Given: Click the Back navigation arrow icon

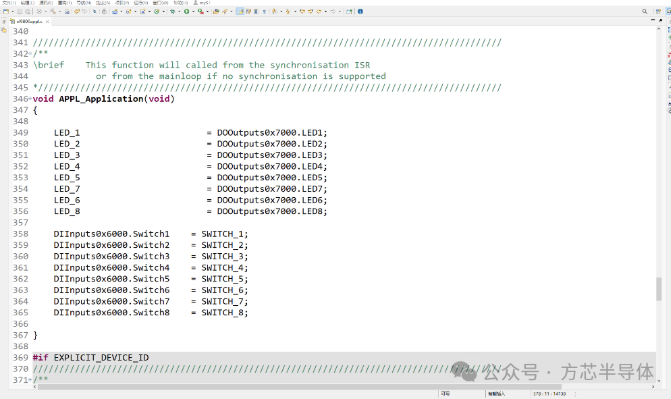Looking at the screenshot, I should [319, 12].
